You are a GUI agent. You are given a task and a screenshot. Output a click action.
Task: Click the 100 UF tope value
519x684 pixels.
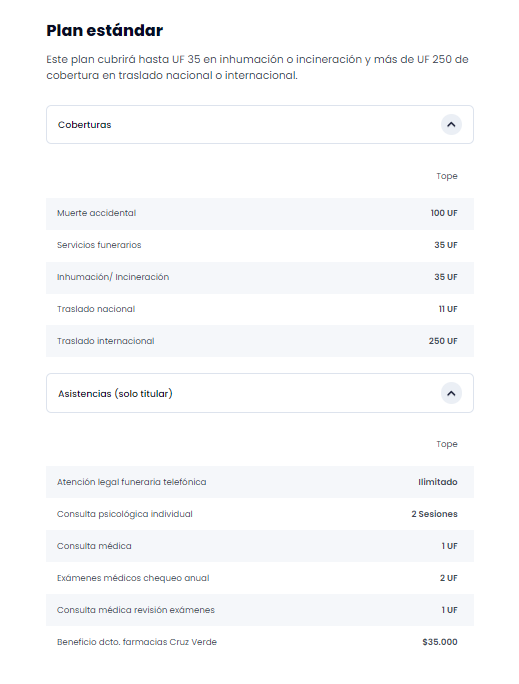(444, 213)
